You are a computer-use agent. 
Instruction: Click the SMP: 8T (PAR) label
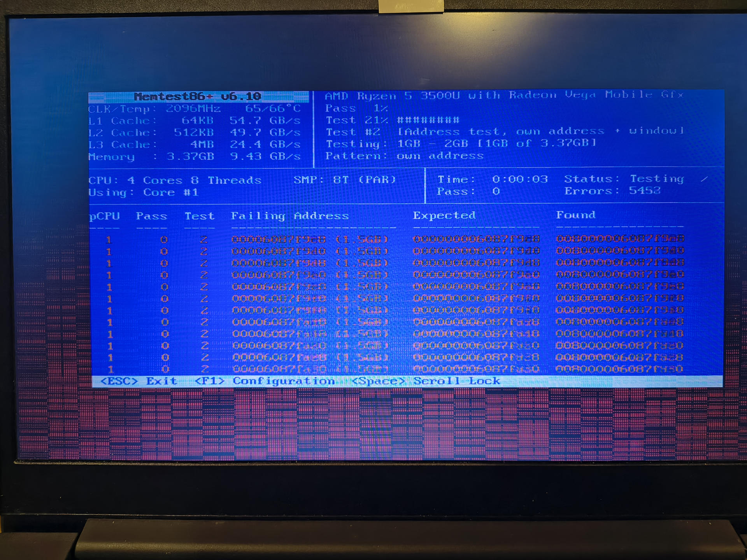point(344,180)
